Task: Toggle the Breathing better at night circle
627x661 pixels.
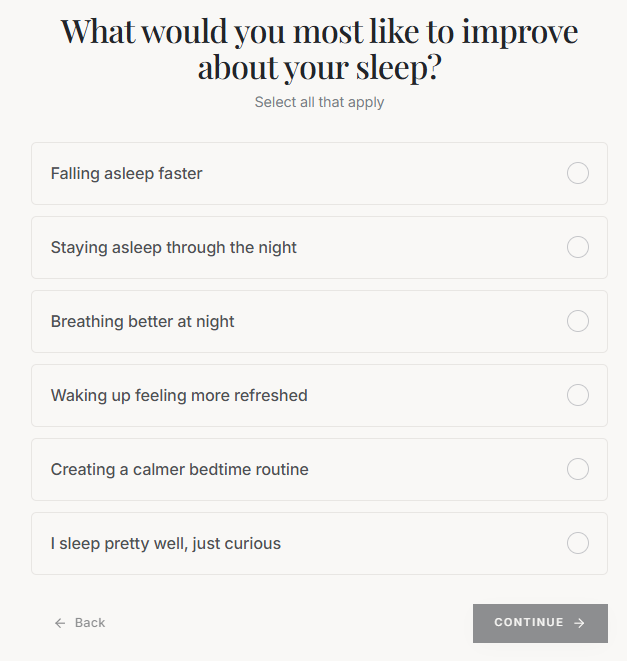Action: pos(578,321)
